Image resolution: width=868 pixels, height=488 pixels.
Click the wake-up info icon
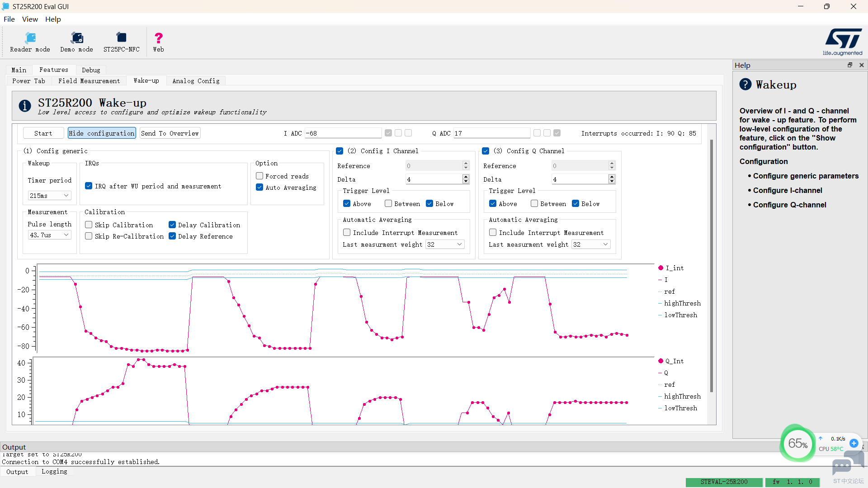click(x=25, y=106)
